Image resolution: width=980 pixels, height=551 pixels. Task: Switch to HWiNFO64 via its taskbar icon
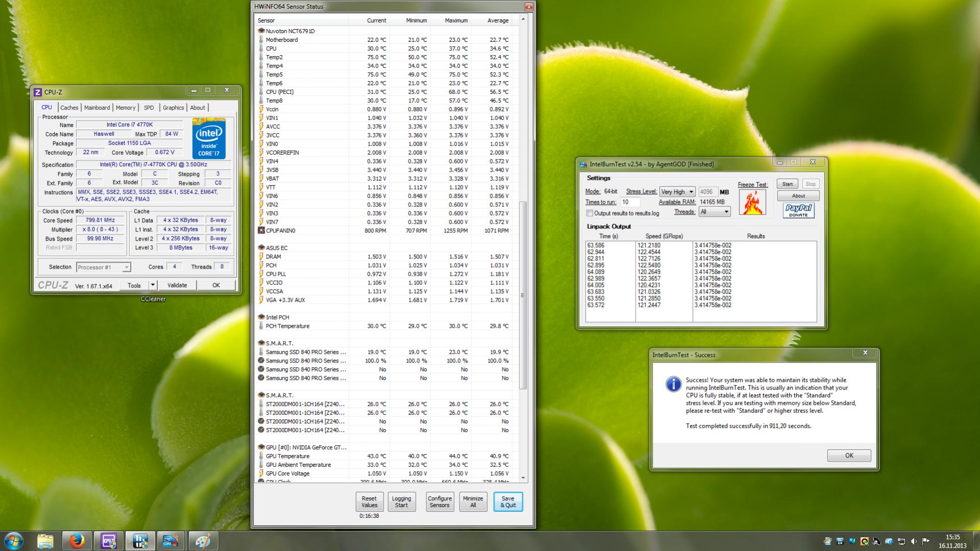pos(140,541)
